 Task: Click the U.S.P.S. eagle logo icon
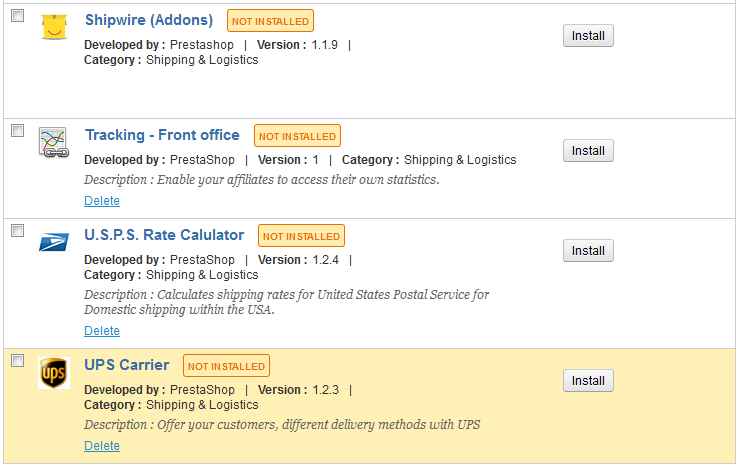point(53,241)
